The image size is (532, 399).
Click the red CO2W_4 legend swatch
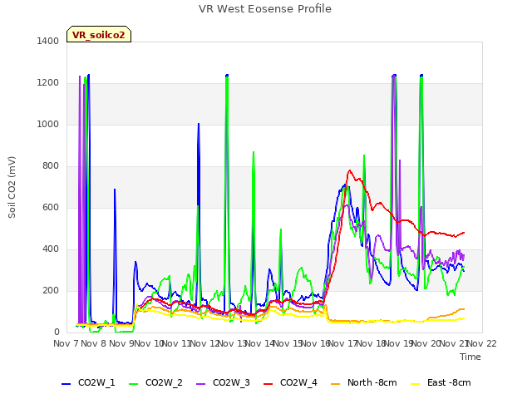point(268,384)
